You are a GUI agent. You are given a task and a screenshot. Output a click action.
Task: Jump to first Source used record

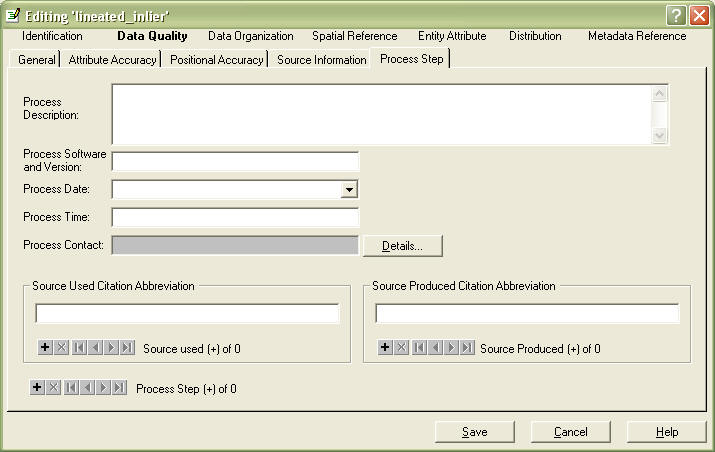pyautogui.click(x=78, y=348)
